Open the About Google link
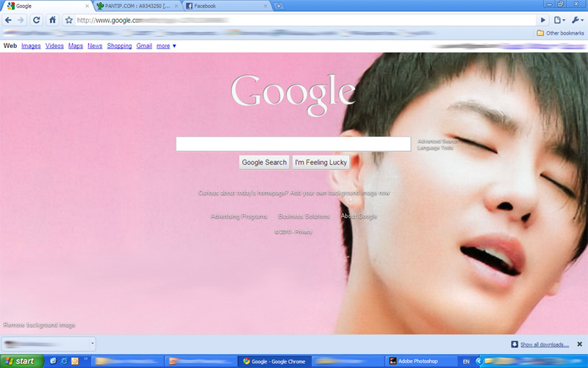 pyautogui.click(x=359, y=216)
